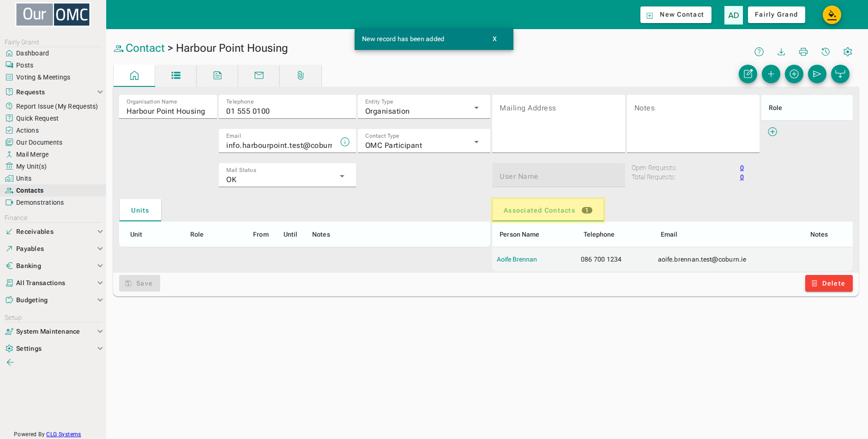Open the Total Requests count link
The width and height of the screenshot is (868, 439).
[x=742, y=177]
